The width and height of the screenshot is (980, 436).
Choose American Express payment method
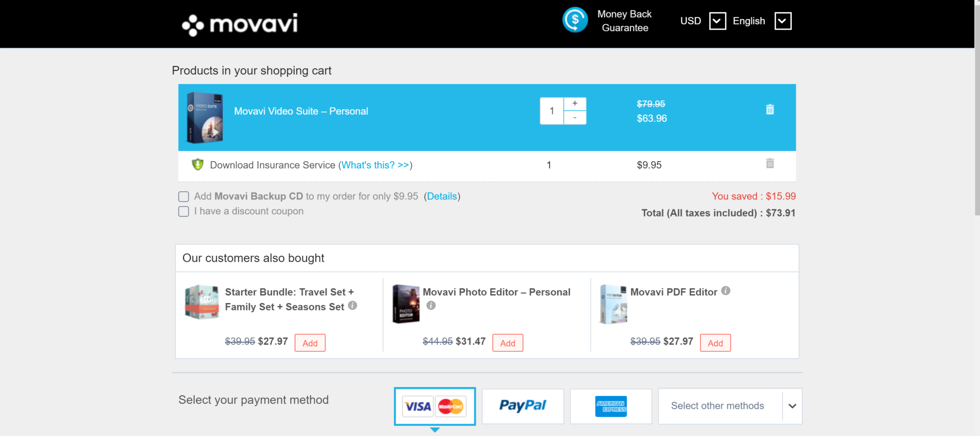pos(611,406)
